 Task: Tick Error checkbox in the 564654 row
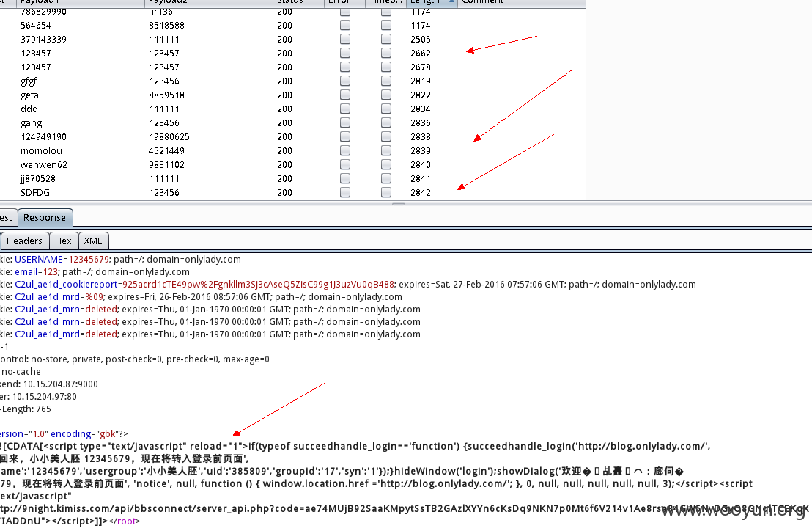pos(345,25)
